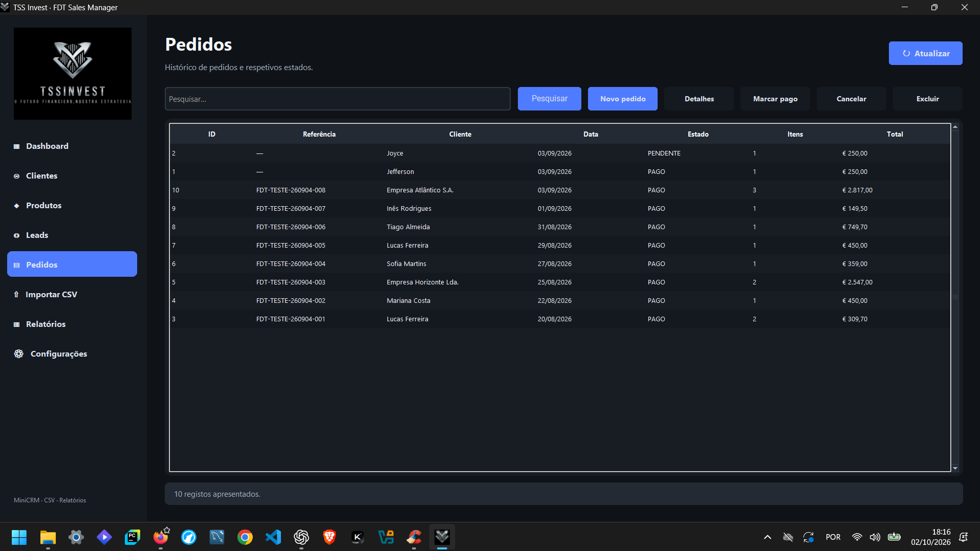
Task: Click the Atualizar refresh button
Action: click(x=925, y=53)
